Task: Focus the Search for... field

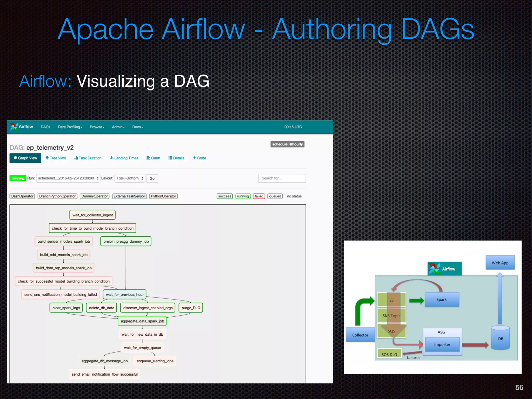Action: coord(282,178)
